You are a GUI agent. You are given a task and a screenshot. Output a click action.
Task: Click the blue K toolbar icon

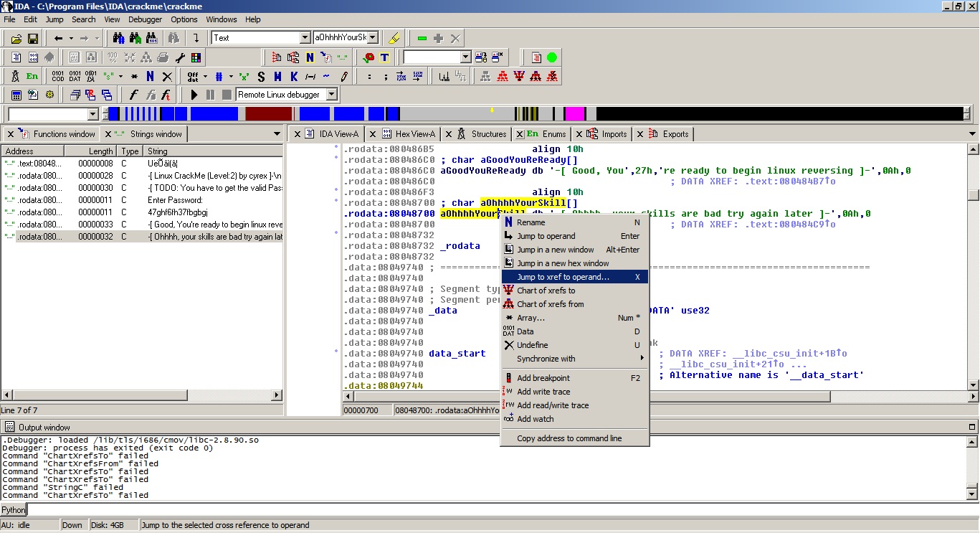click(294, 76)
